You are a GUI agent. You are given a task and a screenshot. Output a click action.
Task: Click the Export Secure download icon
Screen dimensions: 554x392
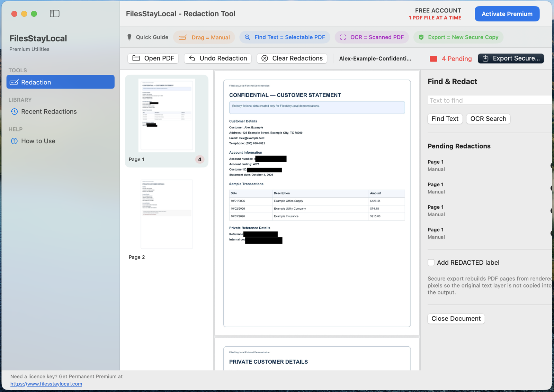[485, 58]
